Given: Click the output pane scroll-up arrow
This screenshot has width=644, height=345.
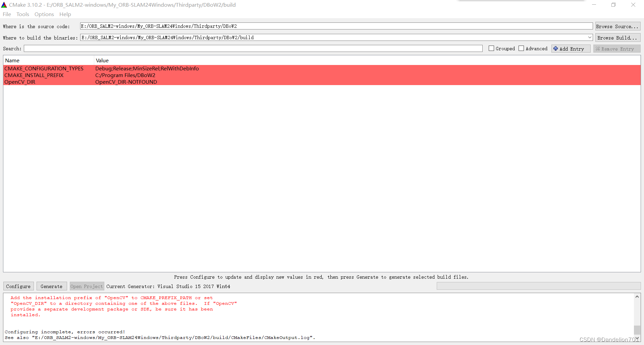Looking at the screenshot, I should [637, 296].
